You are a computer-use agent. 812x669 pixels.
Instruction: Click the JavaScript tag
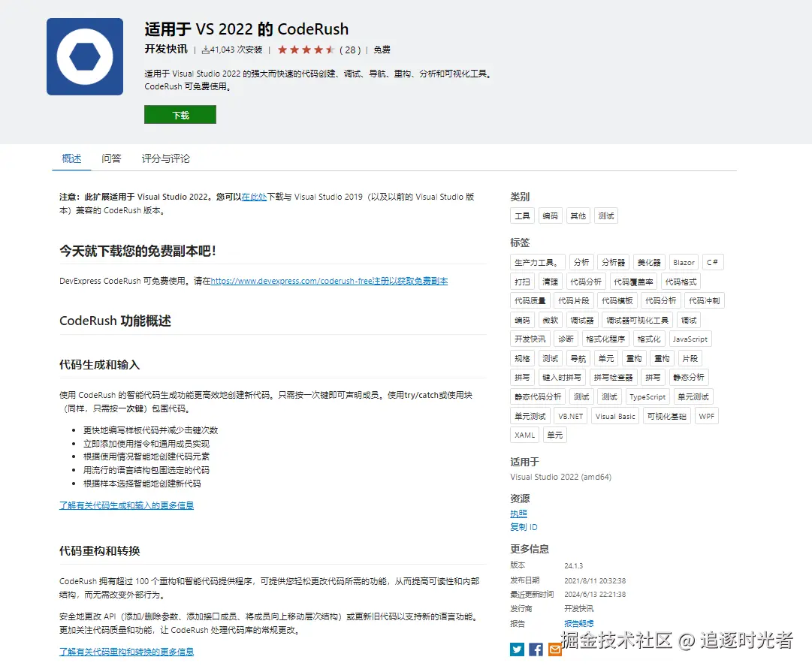coord(690,339)
